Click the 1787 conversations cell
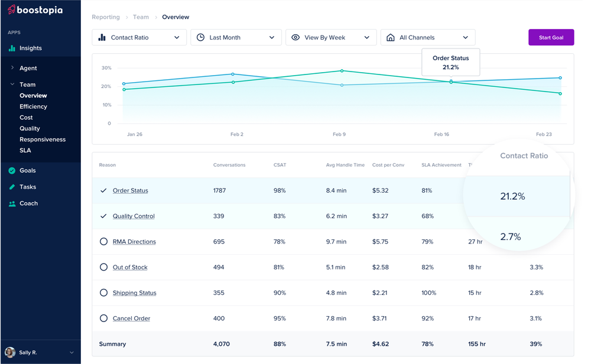 (x=219, y=191)
